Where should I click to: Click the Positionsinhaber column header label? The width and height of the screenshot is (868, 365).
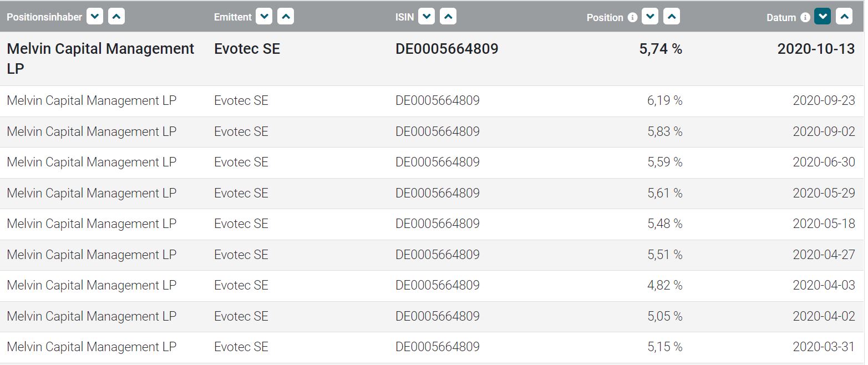pos(44,17)
